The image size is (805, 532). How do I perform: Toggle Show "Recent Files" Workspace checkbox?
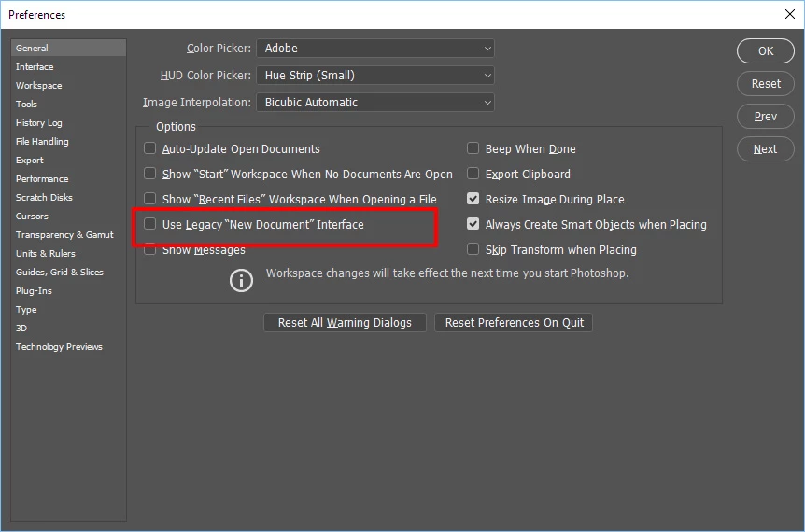pyautogui.click(x=150, y=199)
